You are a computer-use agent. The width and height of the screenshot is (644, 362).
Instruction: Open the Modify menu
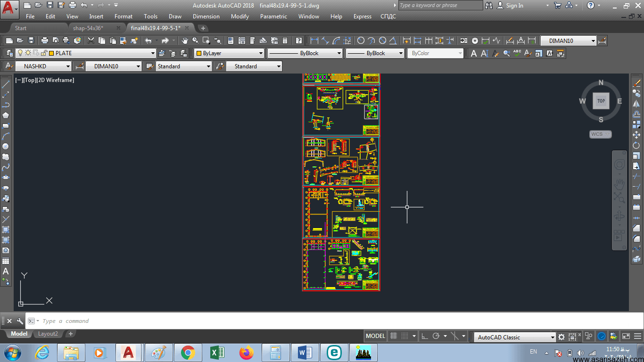[240, 16]
